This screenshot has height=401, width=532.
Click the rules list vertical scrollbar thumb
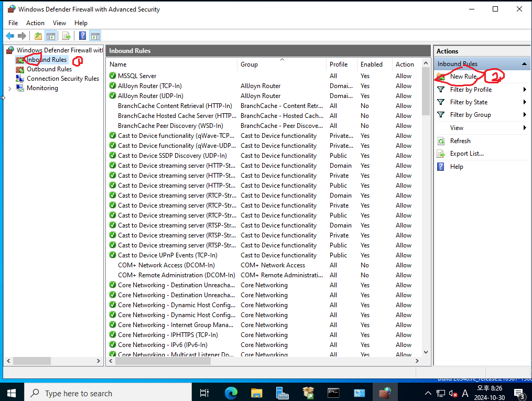[x=426, y=92]
